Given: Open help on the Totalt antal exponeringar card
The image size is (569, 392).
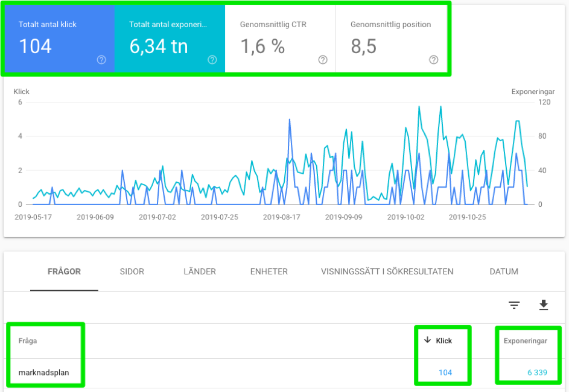Looking at the screenshot, I should [212, 60].
